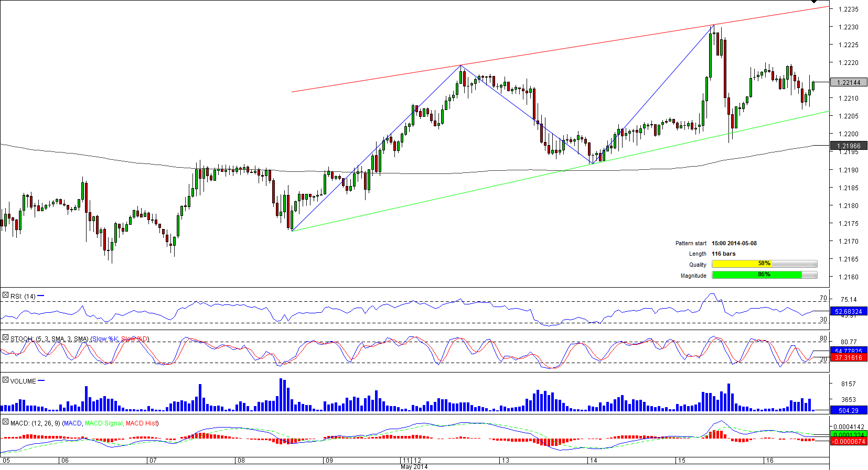Image resolution: width=868 pixels, height=470 pixels.
Task: Close the STOCH indicator panel box
Action: 5,338
